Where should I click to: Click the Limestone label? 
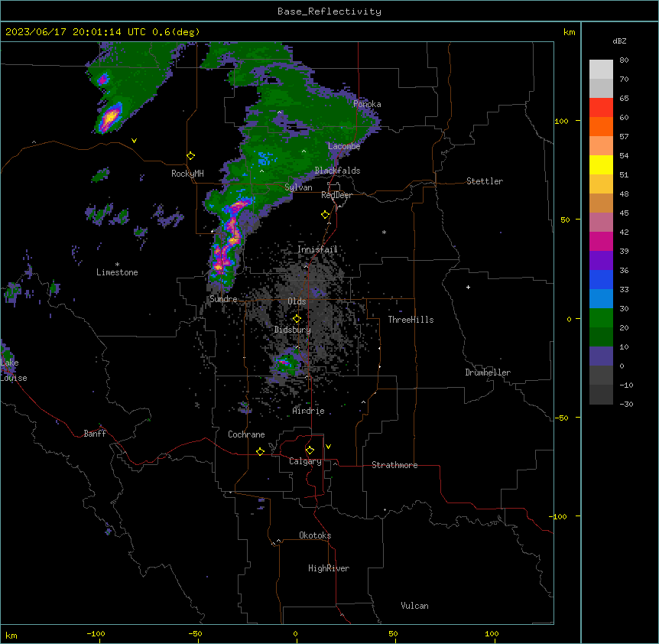point(117,272)
